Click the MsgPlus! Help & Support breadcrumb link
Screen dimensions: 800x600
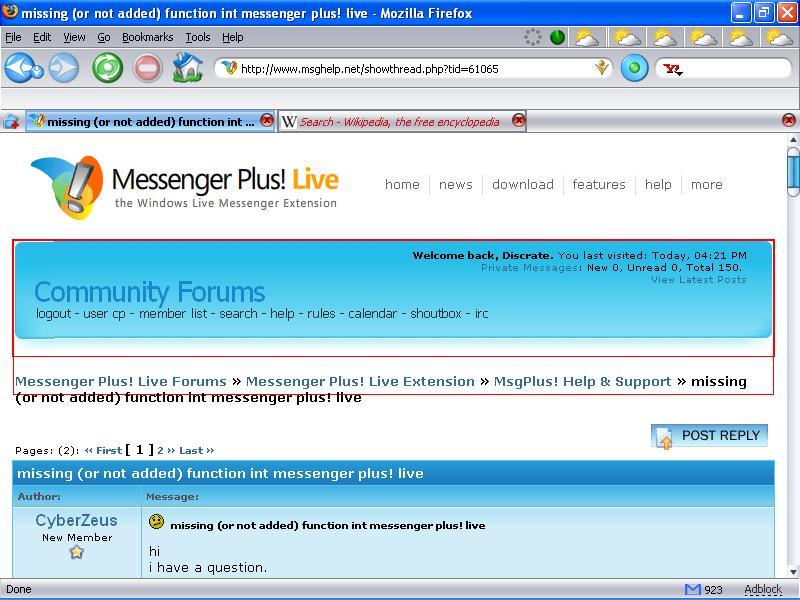click(582, 381)
